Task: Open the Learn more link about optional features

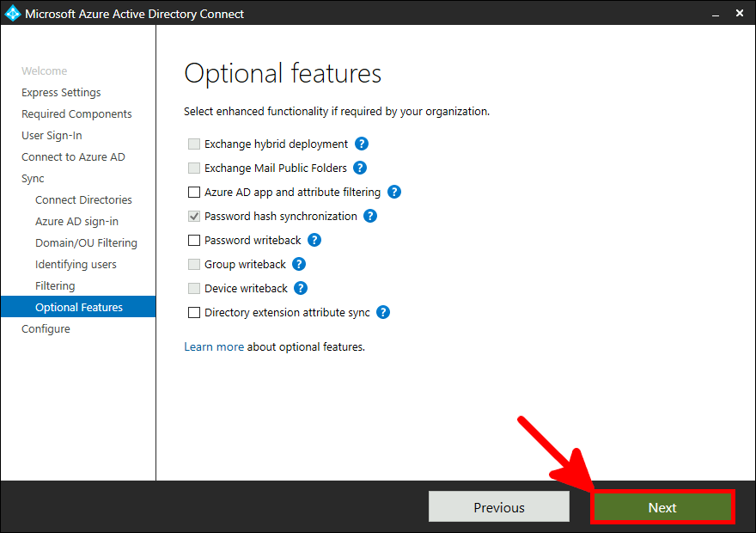Action: [214, 346]
